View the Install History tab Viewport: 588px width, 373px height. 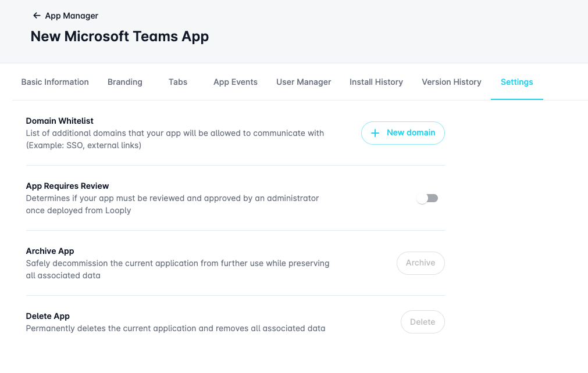click(x=376, y=82)
